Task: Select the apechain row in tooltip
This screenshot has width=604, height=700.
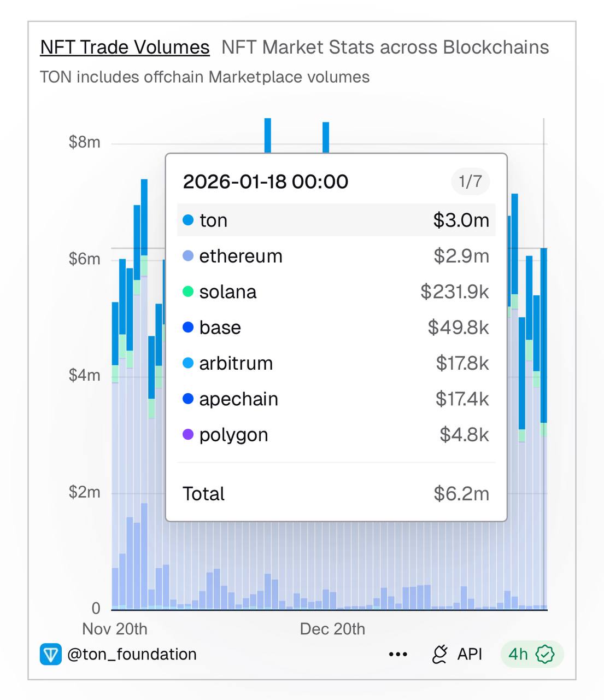Action: (x=336, y=399)
